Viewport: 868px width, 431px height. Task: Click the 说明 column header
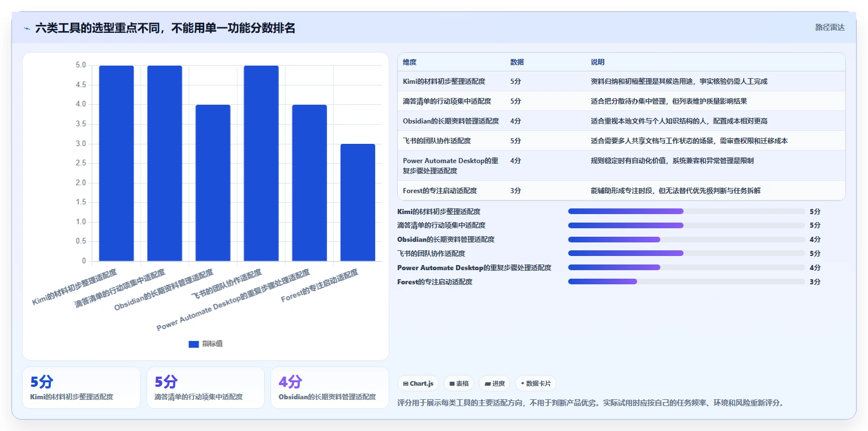pyautogui.click(x=598, y=62)
